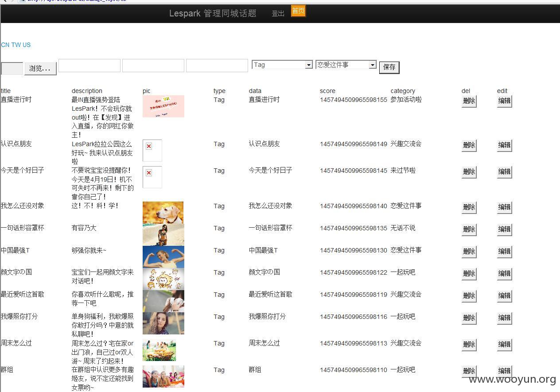Click the description 这！不！科！学！
This screenshot has width=560, height=392.
click(x=95, y=206)
